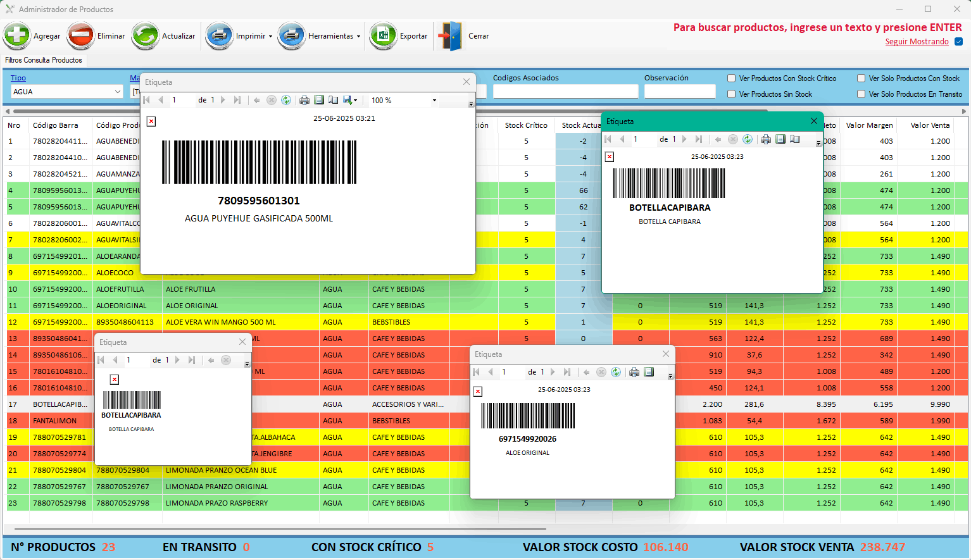The height and width of the screenshot is (560, 971).
Task: Tick Ver Solo Productos En Transito
Action: [x=861, y=94]
